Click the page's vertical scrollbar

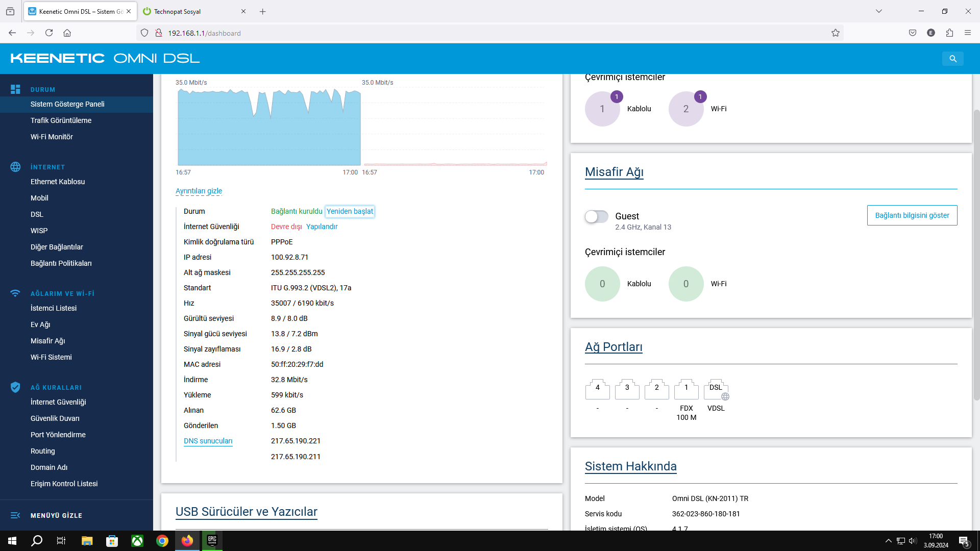click(976, 255)
